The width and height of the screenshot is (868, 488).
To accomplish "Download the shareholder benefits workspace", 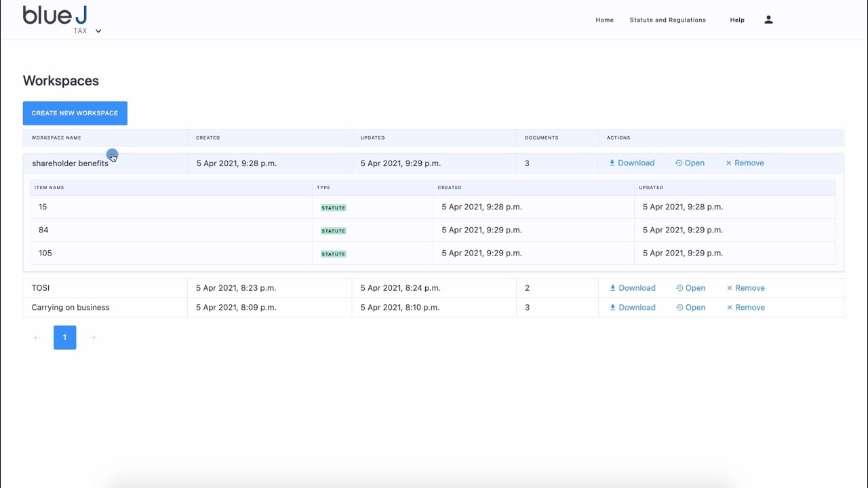I will pos(631,163).
